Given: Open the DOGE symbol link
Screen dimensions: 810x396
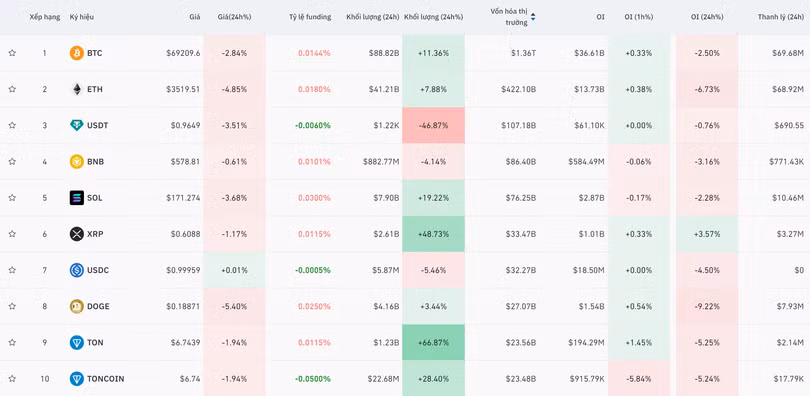Looking at the screenshot, I should pos(98,306).
